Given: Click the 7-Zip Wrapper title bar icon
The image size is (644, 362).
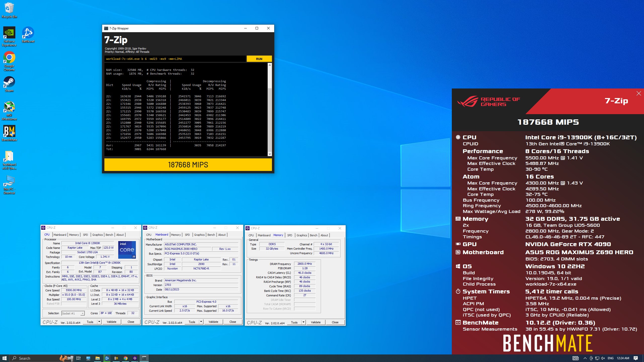Looking at the screenshot, I should click(x=106, y=28).
